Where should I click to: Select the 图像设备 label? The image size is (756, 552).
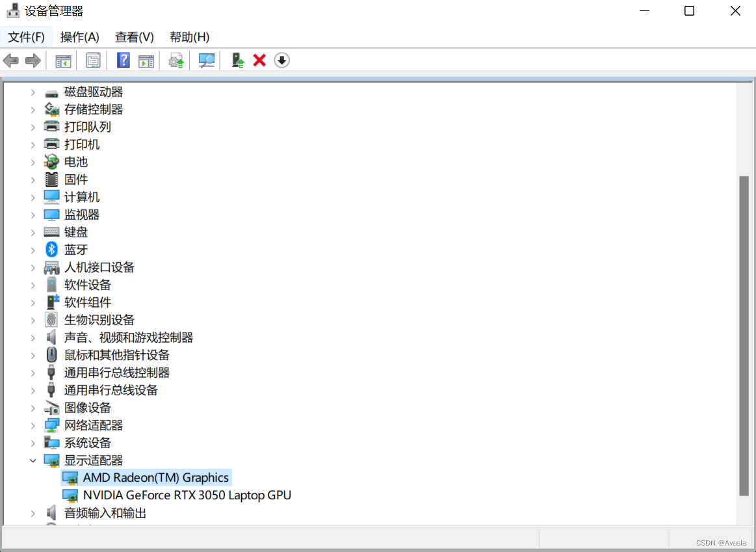click(88, 408)
